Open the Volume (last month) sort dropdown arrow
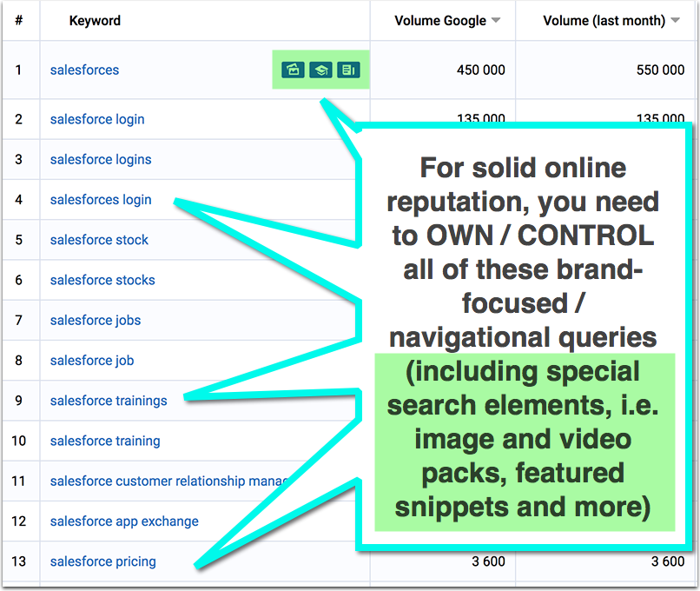 pyautogui.click(x=676, y=20)
